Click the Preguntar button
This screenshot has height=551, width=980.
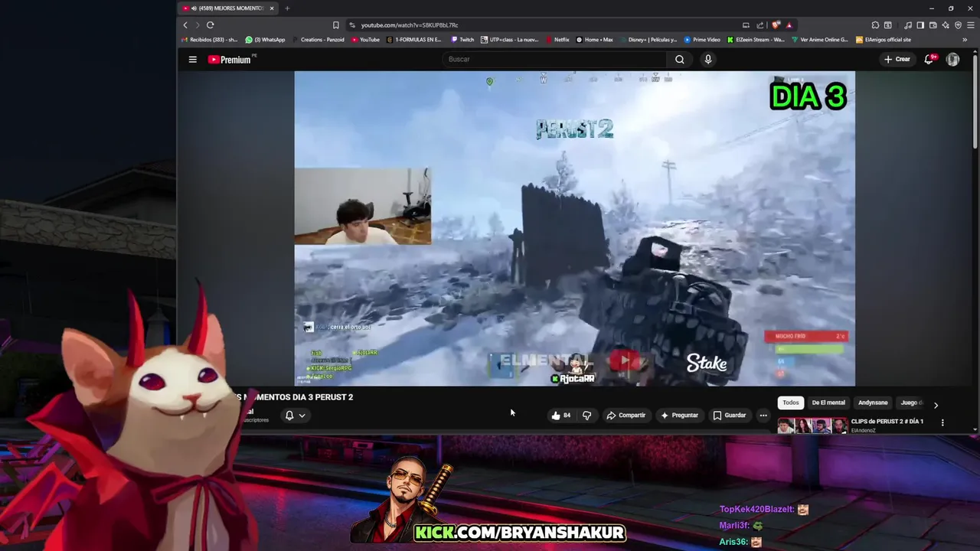[679, 416]
